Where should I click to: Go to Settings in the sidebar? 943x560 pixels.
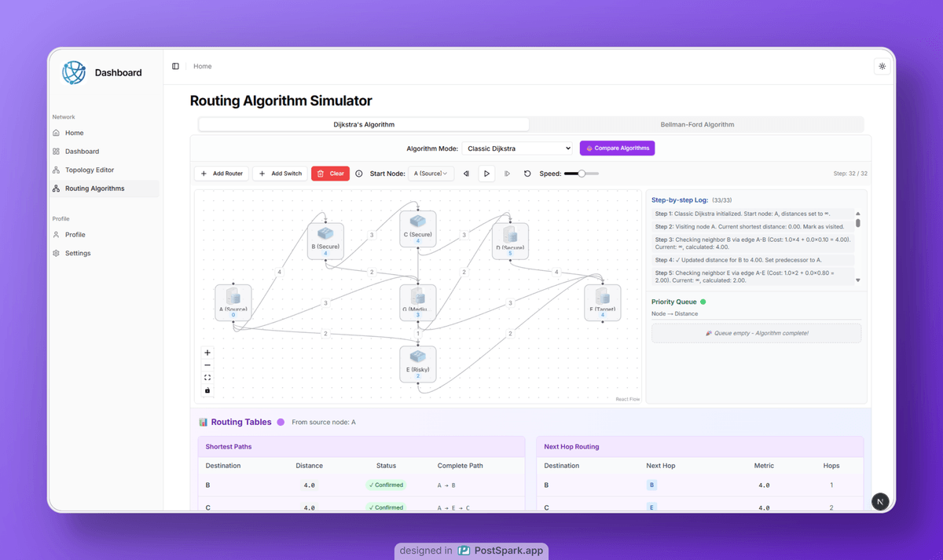tap(78, 253)
